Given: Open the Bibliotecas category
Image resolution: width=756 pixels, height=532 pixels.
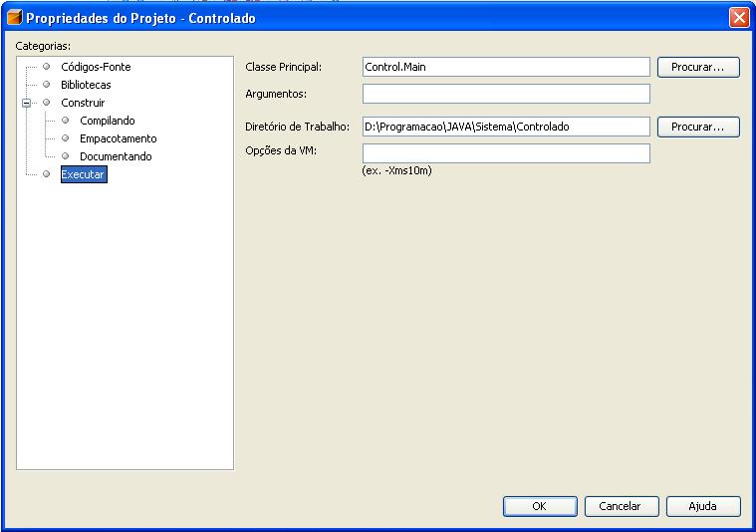Looking at the screenshot, I should [86, 85].
